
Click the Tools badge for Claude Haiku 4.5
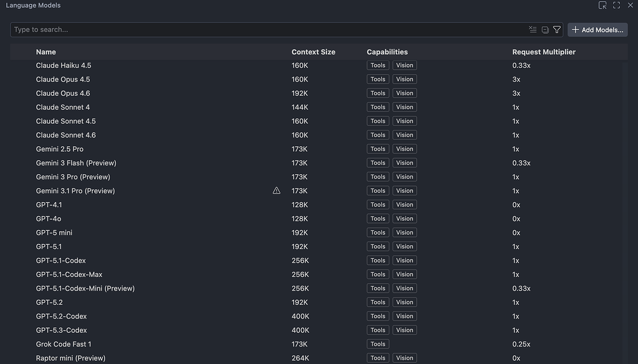click(x=378, y=65)
